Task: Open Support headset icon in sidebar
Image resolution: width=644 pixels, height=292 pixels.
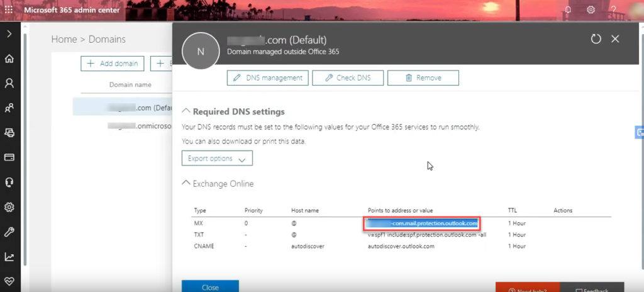Action: 9,182
